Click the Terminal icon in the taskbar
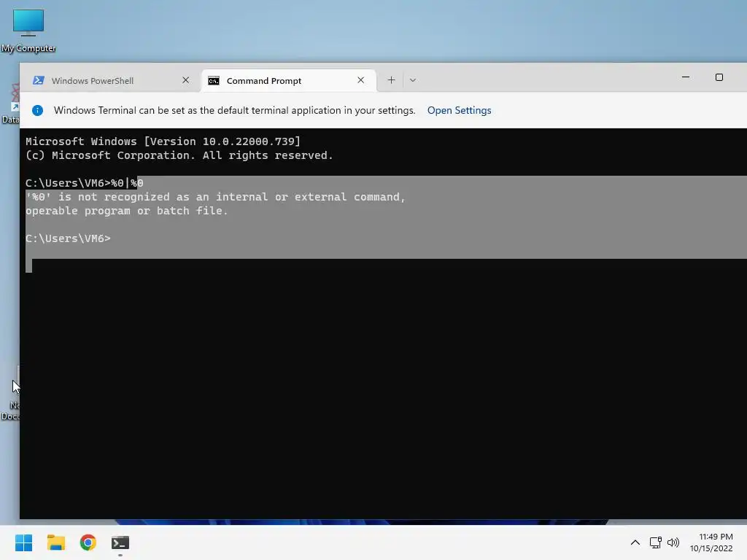 120,542
